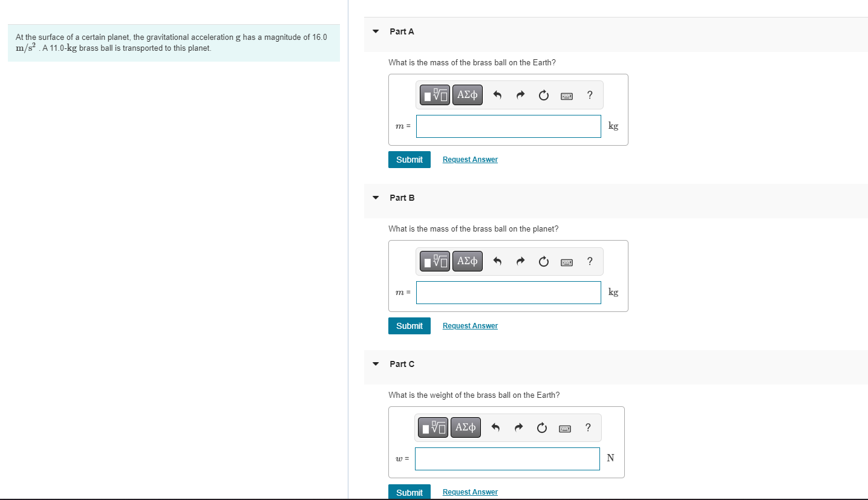
Task: Click the problem statement about gravitational acceleration
Action: (172, 42)
